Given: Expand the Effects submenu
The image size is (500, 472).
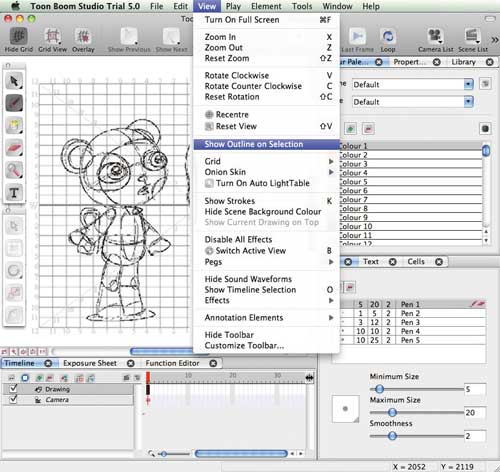Looking at the screenshot, I should click(266, 300).
